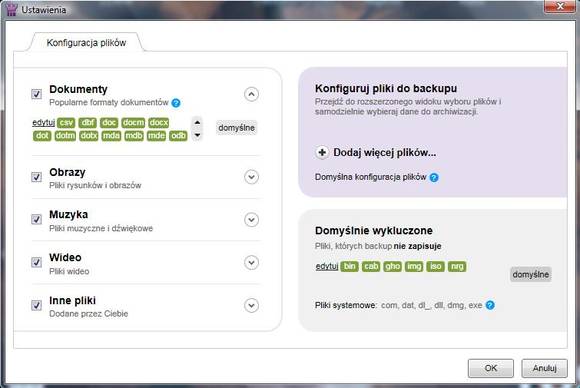Click domyślne button in Domyślnie wykluczone
Screen dimensions: 580x388
pos(530,274)
